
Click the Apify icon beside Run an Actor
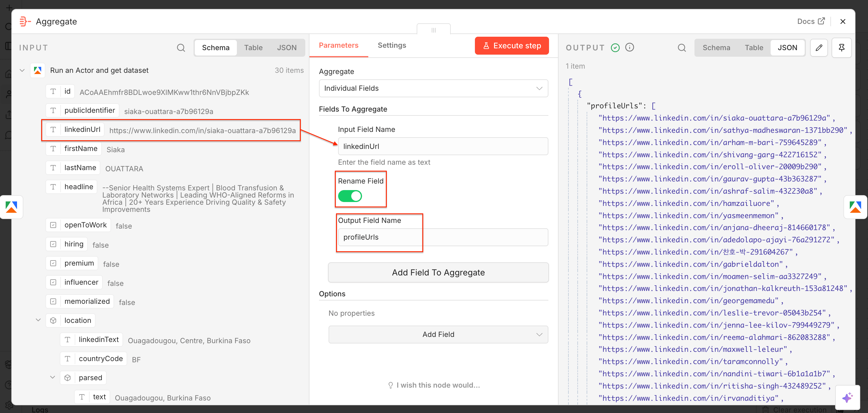37,70
